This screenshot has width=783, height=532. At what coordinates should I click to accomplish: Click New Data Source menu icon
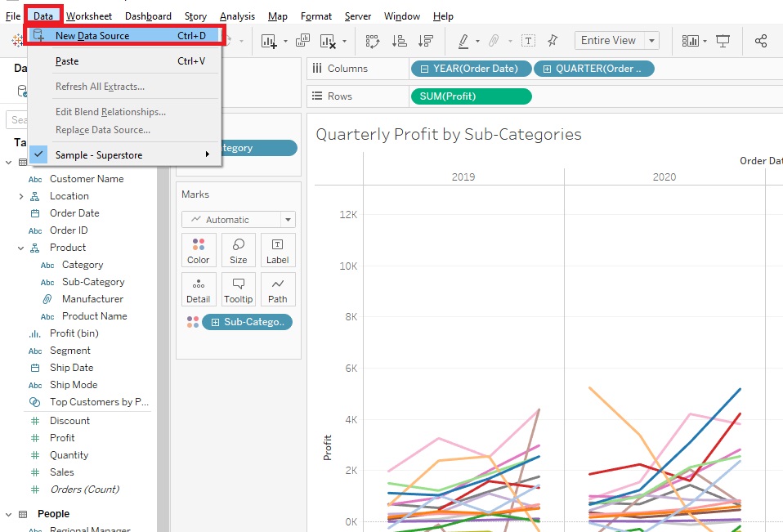(38, 35)
